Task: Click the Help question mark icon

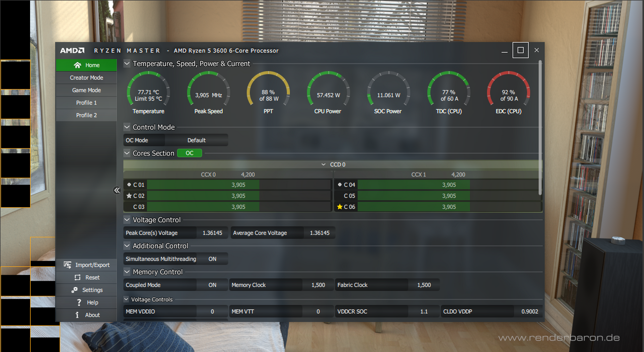Action: pyautogui.click(x=79, y=303)
